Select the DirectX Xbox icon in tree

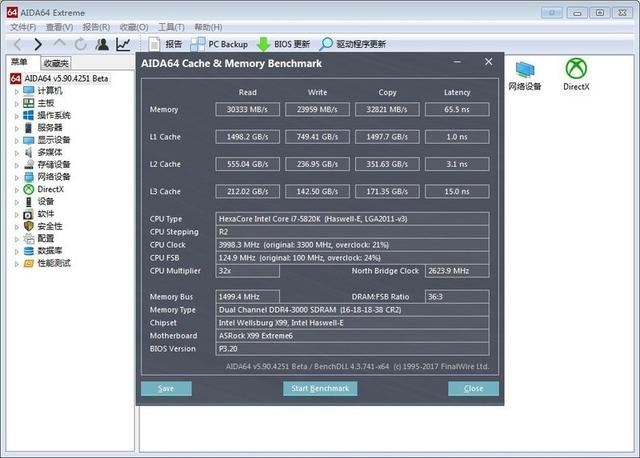29,189
